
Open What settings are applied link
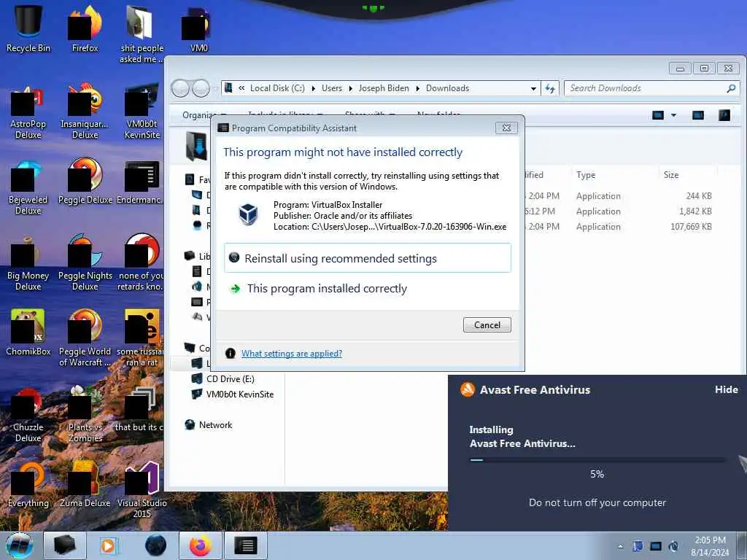coord(292,354)
